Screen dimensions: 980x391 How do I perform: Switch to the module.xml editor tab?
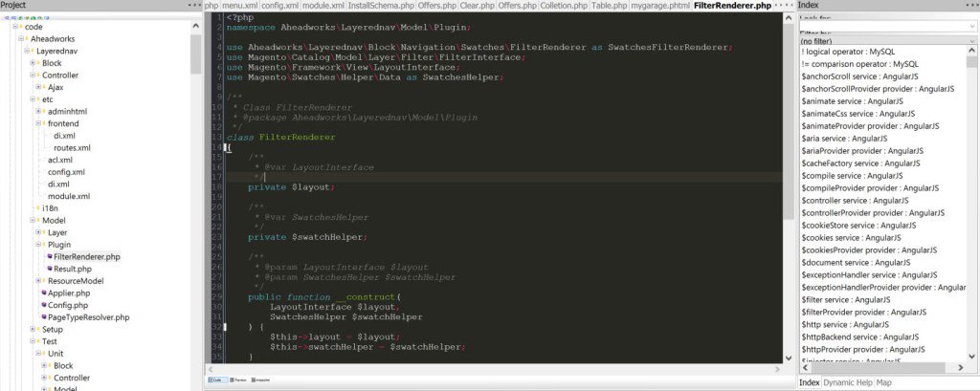(x=323, y=6)
